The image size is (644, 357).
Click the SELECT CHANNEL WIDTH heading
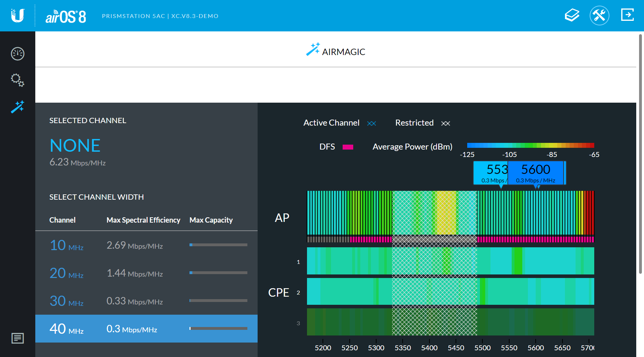[97, 197]
